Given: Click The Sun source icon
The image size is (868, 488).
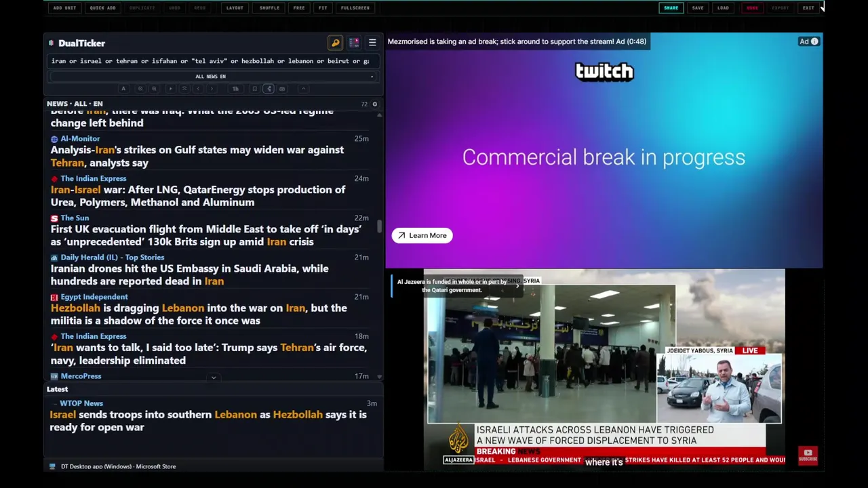Looking at the screenshot, I should (54, 218).
